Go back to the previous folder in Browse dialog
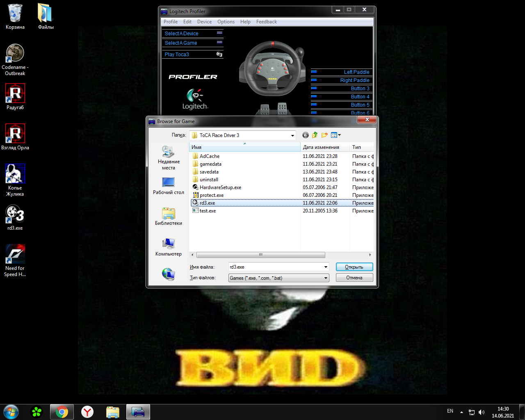The width and height of the screenshot is (525, 420). (x=306, y=135)
